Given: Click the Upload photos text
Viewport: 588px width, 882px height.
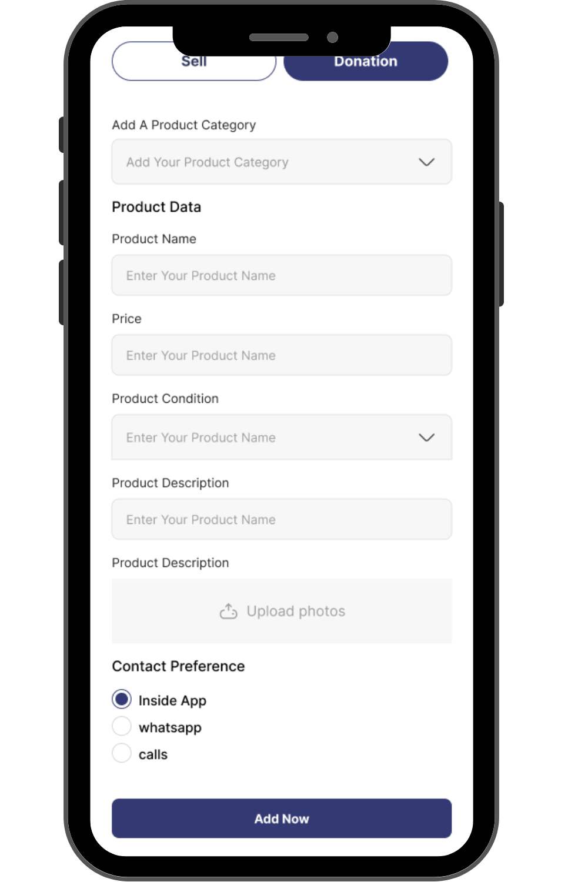Looking at the screenshot, I should click(296, 612).
